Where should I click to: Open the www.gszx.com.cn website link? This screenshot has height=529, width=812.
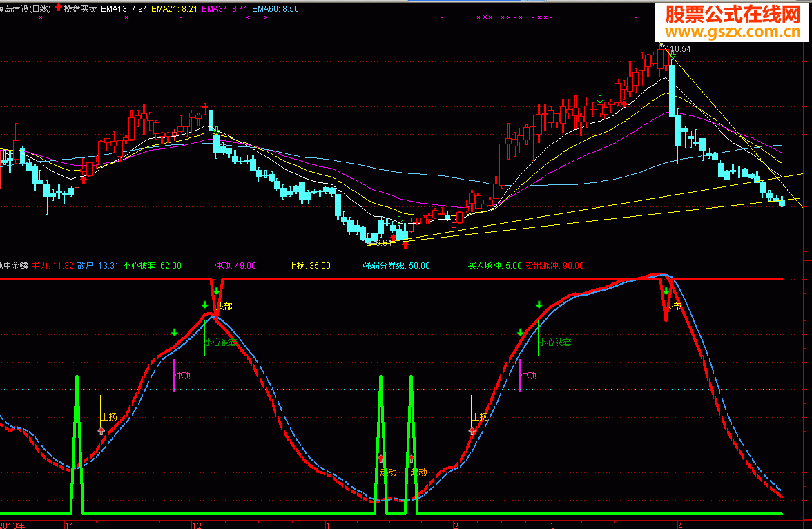(x=732, y=32)
